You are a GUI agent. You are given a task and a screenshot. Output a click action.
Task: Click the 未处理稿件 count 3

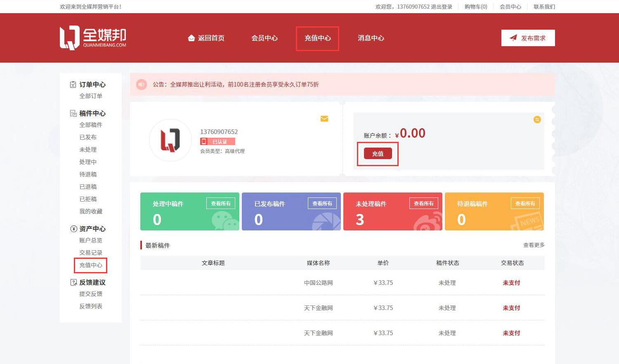[360, 220]
